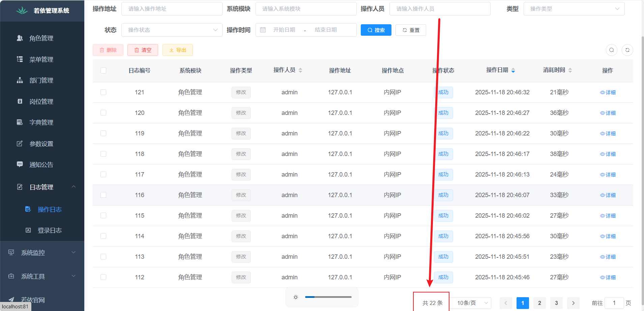This screenshot has height=311, width=644.
Task: Check the row for log 119
Action: [104, 133]
